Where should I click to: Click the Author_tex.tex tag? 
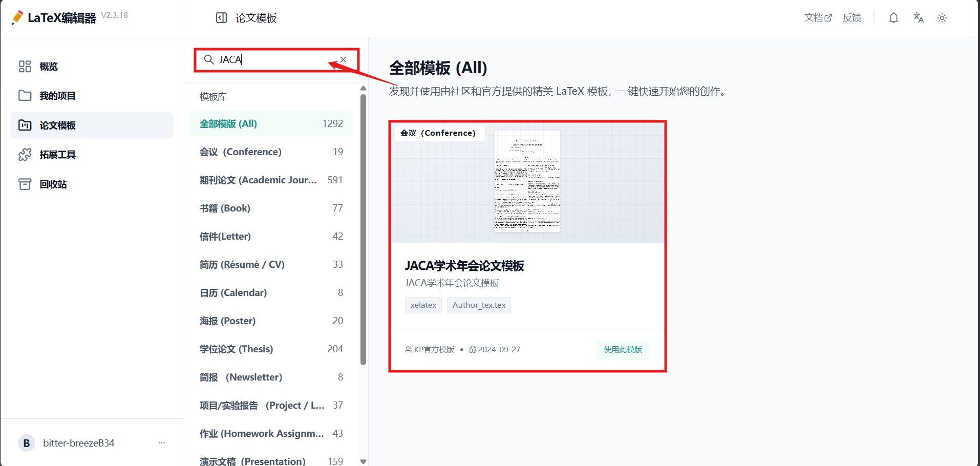click(x=479, y=305)
